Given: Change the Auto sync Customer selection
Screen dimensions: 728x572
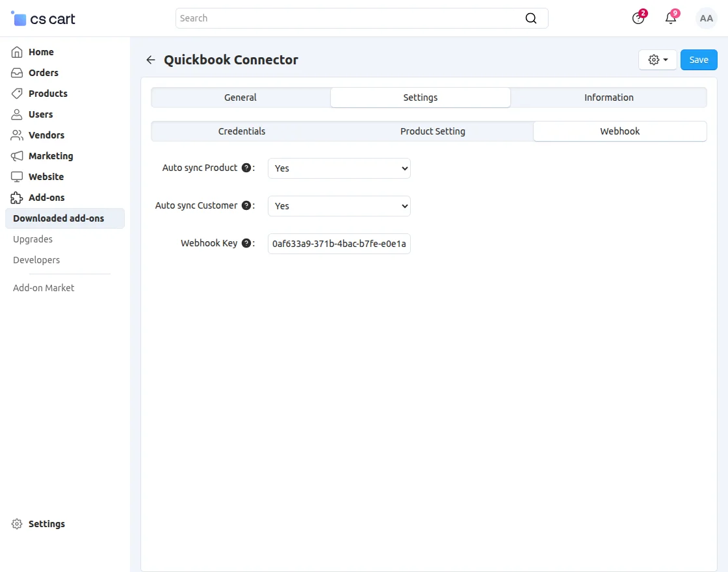Looking at the screenshot, I should click(339, 206).
